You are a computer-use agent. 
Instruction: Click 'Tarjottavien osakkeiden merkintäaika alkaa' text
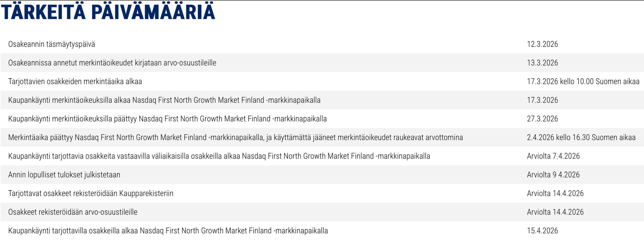[x=75, y=81]
